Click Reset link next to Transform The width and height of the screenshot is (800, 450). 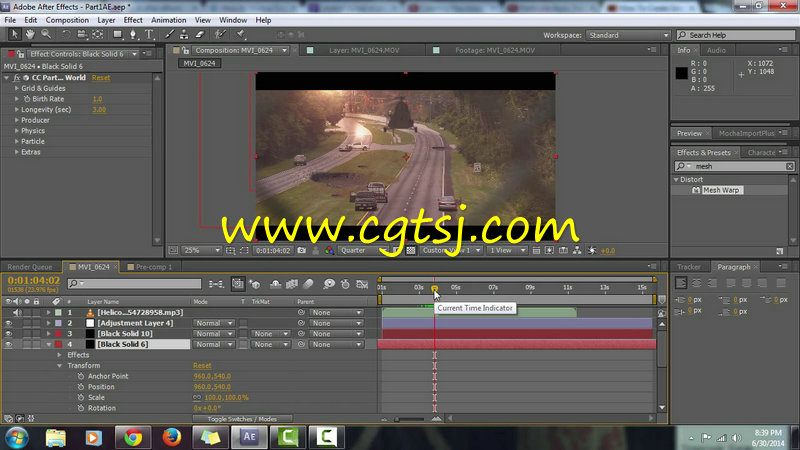(x=202, y=365)
